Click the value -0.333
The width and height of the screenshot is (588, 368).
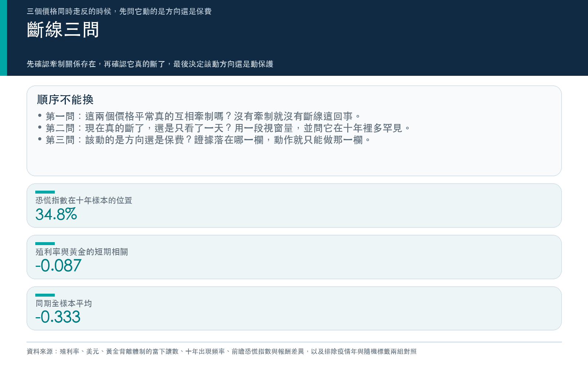click(x=58, y=317)
